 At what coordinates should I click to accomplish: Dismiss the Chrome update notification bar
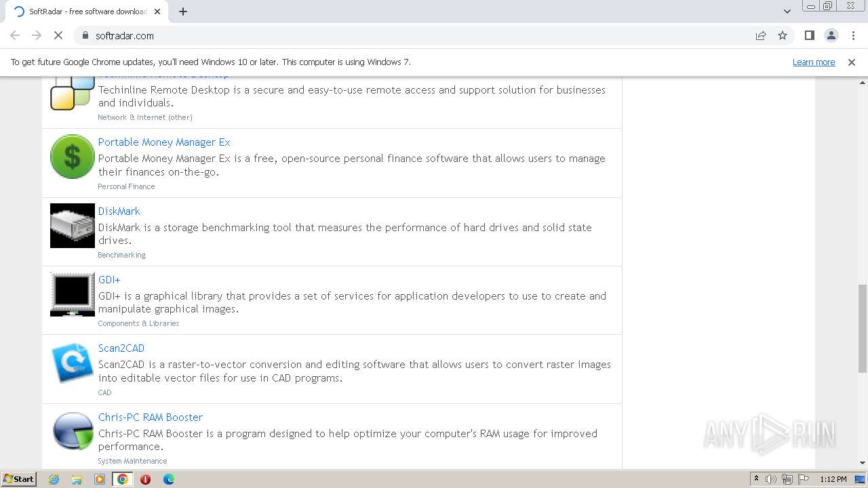(852, 62)
